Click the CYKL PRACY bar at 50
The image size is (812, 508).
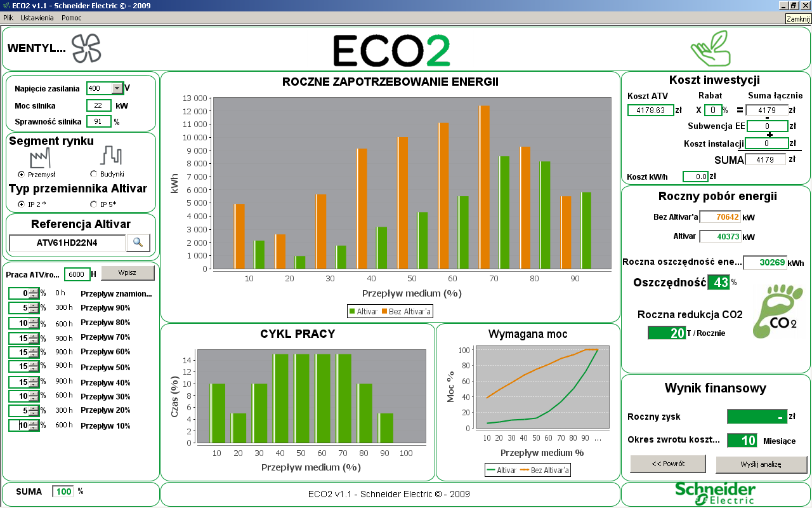(x=301, y=399)
